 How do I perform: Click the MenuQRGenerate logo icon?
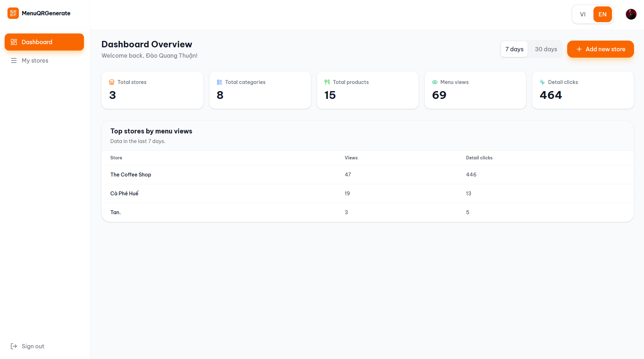pos(13,13)
